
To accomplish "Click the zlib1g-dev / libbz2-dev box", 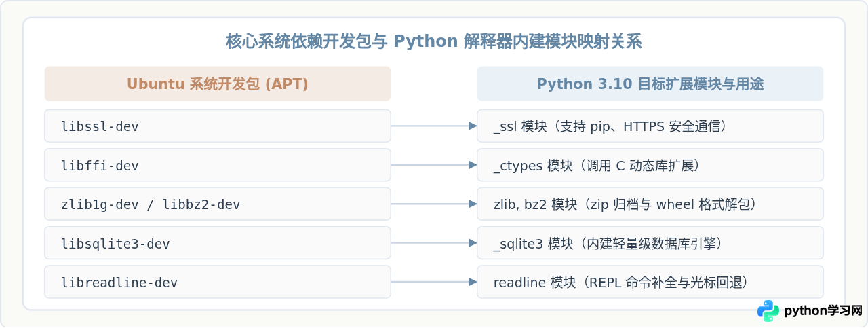I will tap(218, 204).
